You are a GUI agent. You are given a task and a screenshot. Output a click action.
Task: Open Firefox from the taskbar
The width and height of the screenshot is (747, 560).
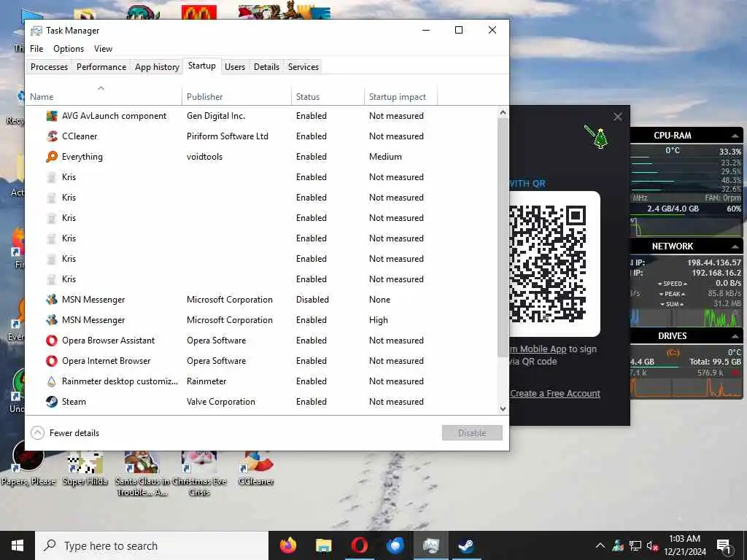[x=287, y=545]
